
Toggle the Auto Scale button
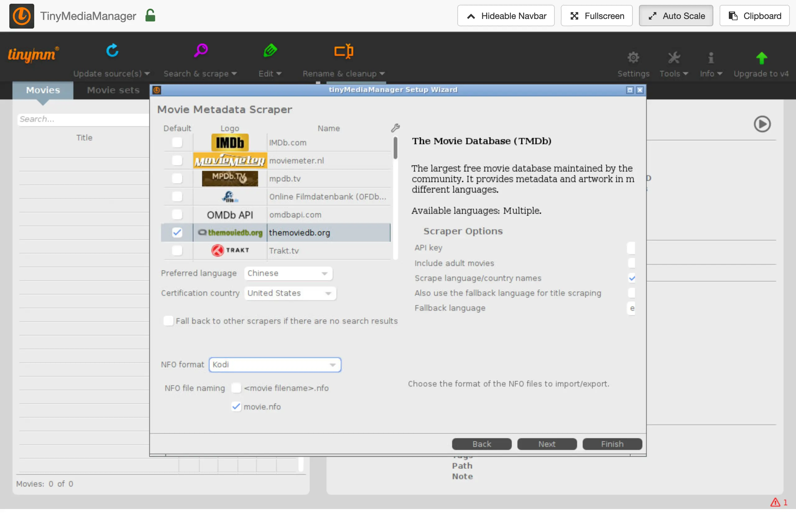(x=676, y=16)
